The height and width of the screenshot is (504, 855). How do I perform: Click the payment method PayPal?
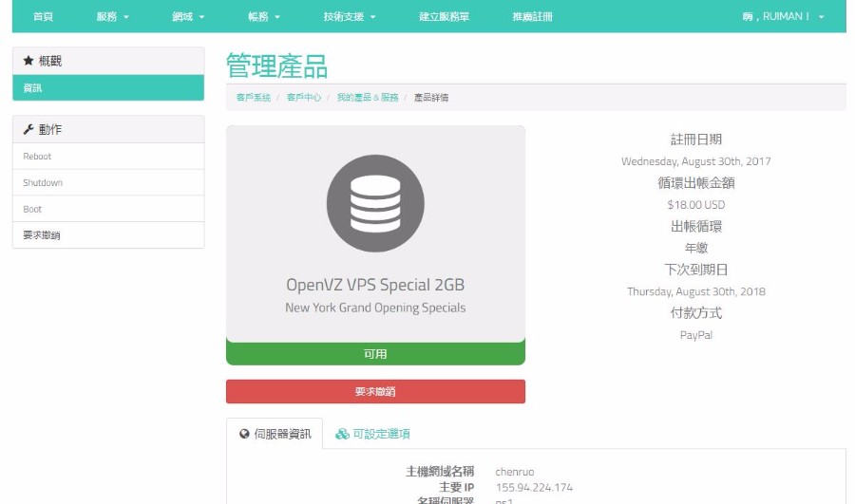pos(695,335)
